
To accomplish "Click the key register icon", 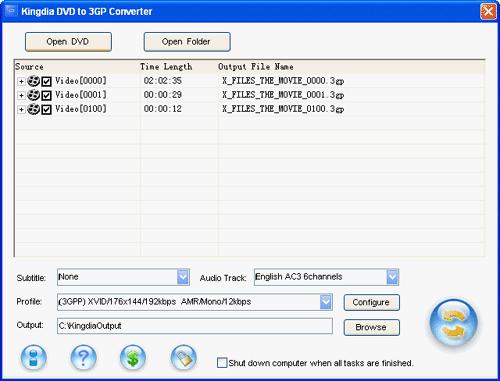I will point(183,358).
